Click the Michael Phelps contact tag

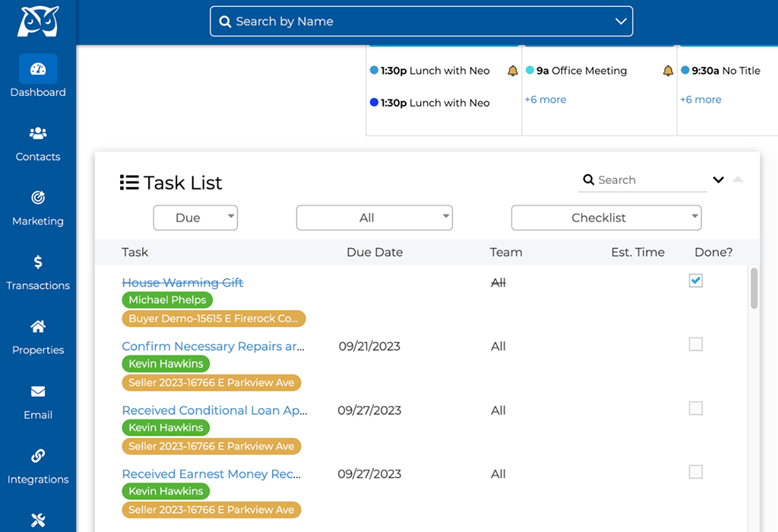pyautogui.click(x=167, y=300)
